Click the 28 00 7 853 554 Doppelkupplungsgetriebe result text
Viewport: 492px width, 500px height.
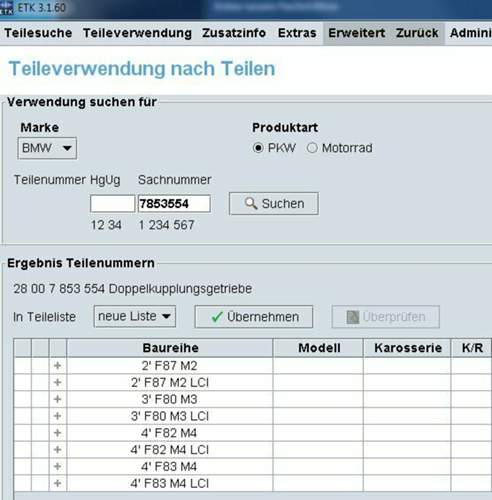click(132, 289)
